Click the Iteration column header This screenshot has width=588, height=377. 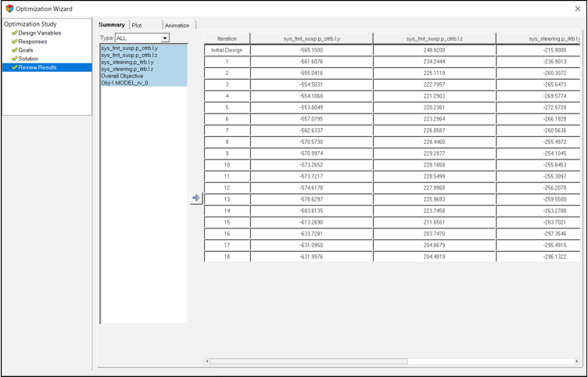[227, 38]
